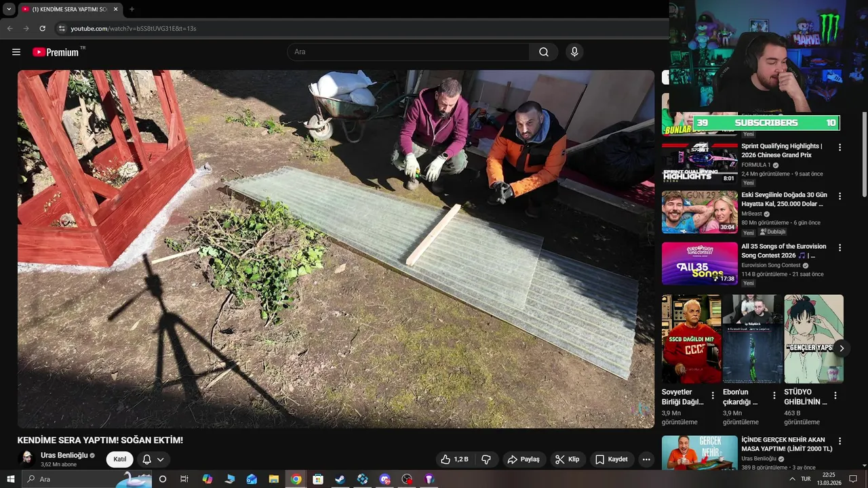Open options for STÜDYO GHİBLİ'NİN Short
This screenshot has height=488, width=868.
point(835,395)
